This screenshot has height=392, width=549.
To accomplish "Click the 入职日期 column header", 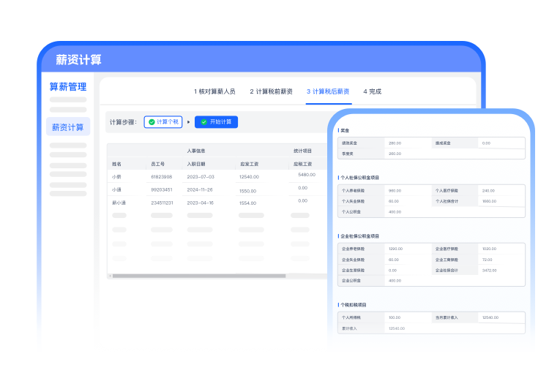I will [x=198, y=165].
